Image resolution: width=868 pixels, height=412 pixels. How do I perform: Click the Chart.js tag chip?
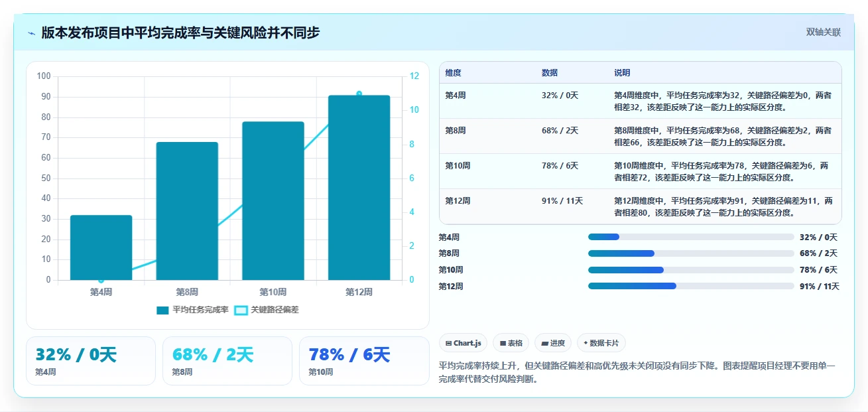coord(463,343)
